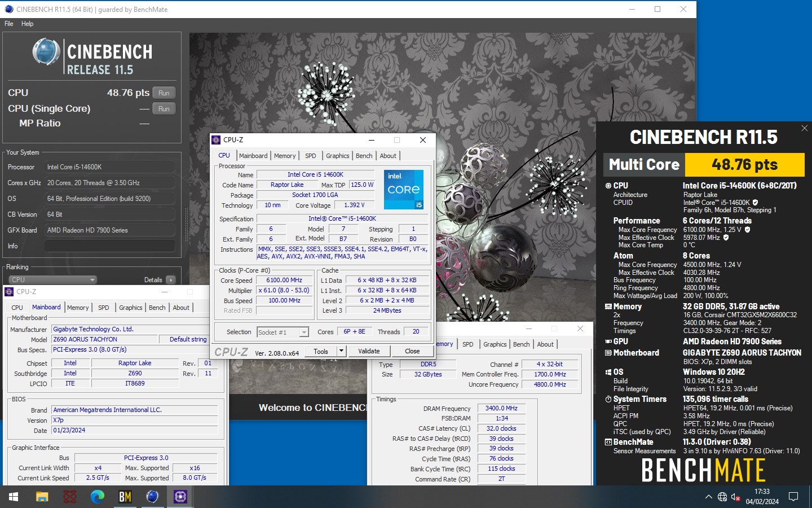Click the BIOS version X7p field
The width and height of the screenshot is (812, 508).
point(134,420)
